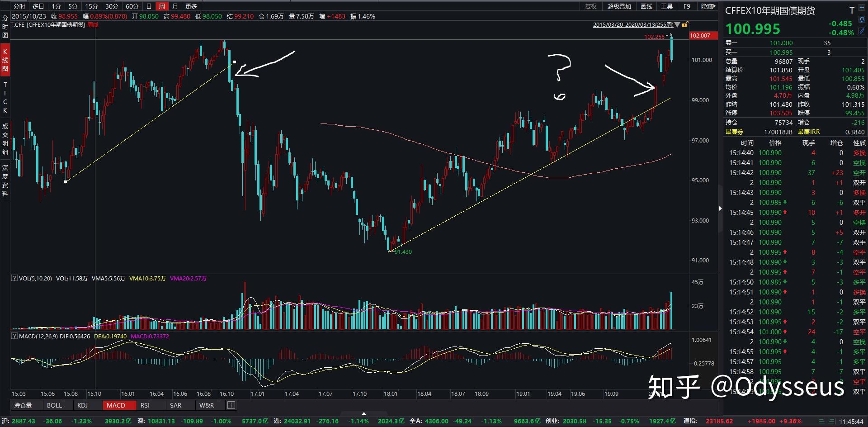Click the 最廉券 170018.IB value
868x427 pixels.
click(778, 132)
